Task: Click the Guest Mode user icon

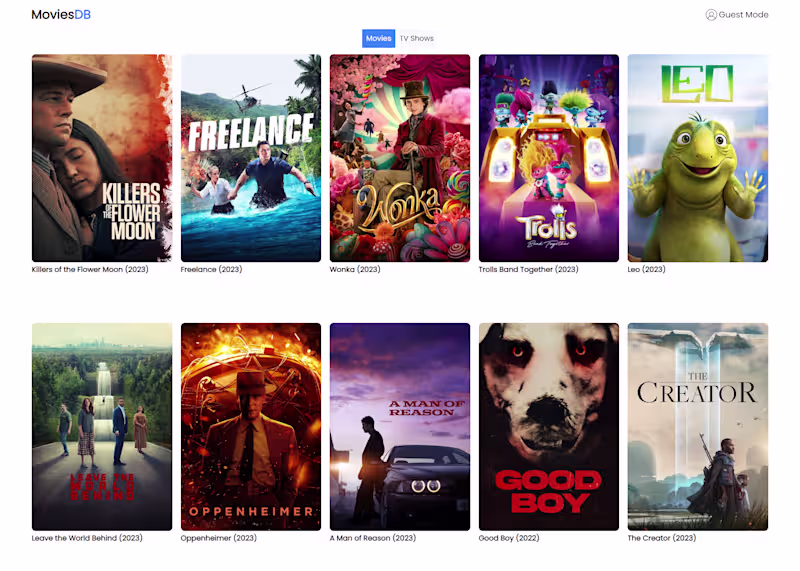Action: click(x=711, y=15)
